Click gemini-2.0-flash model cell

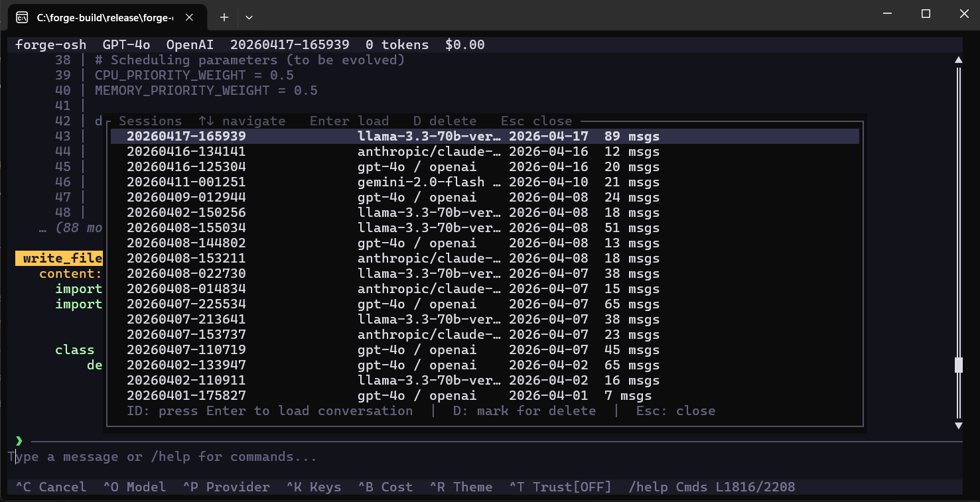tap(430, 182)
